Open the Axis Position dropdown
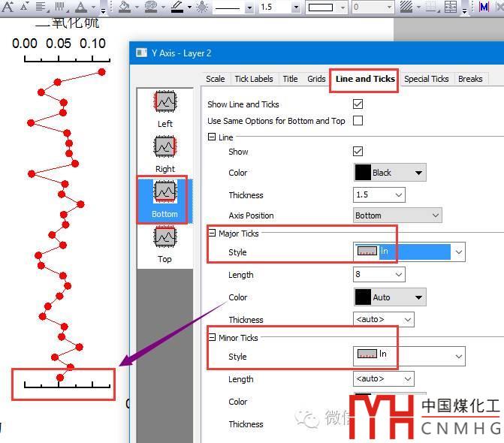The height and width of the screenshot is (443, 504). click(397, 215)
